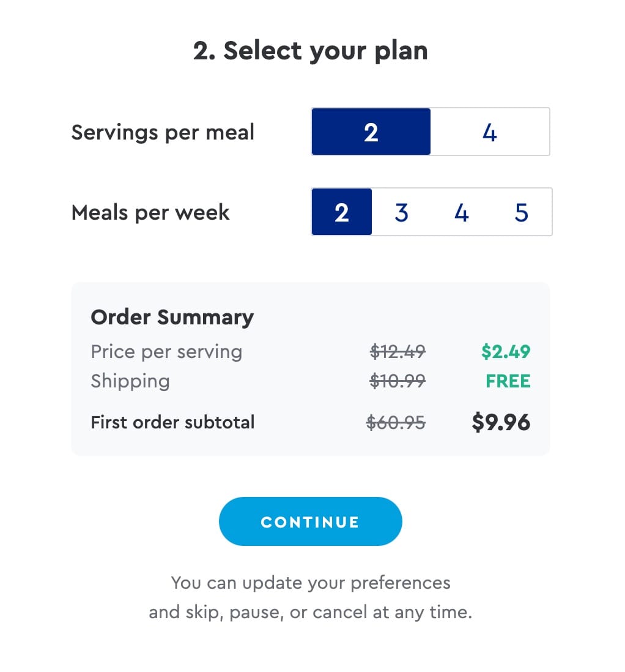Click the crossed-out $60.95 subtotal

396,422
